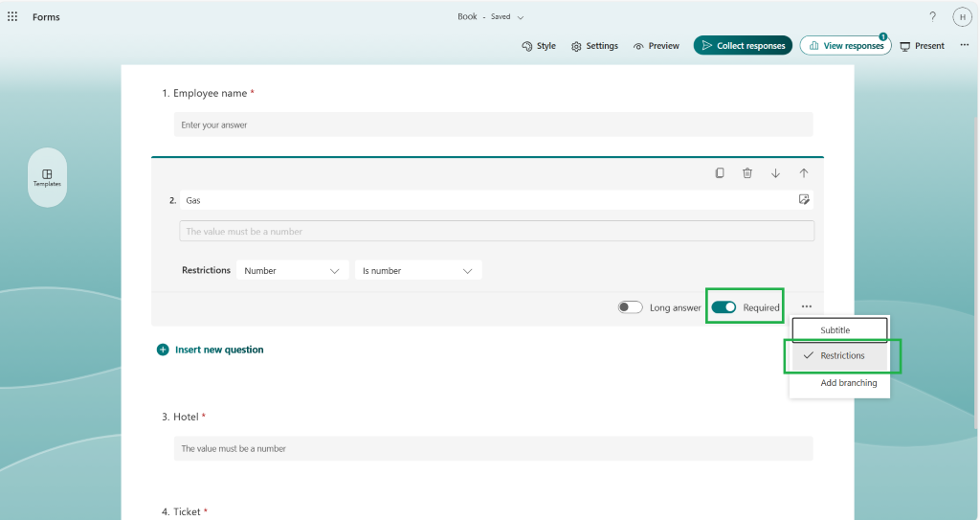Image resolution: width=980 pixels, height=520 pixels.
Task: Open more options ellipsis for question 2
Action: coord(806,306)
